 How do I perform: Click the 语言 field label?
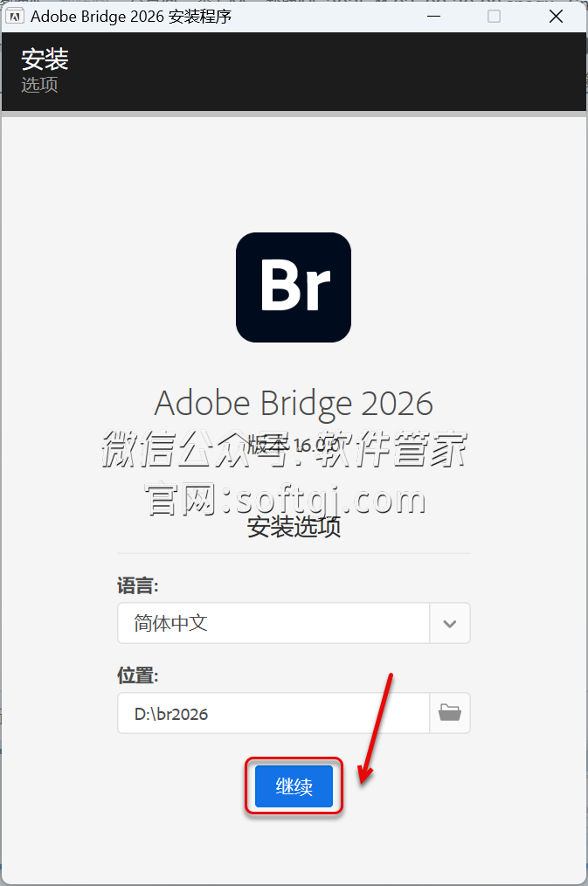137,584
